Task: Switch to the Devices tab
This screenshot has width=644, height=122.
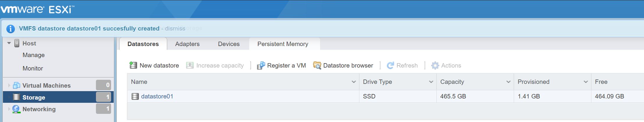Action: (x=229, y=44)
